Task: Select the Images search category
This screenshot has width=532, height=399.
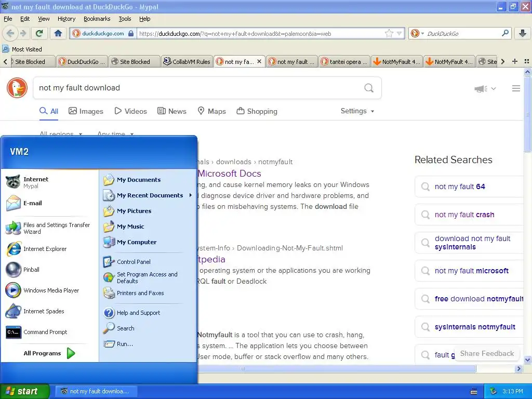Action: pyautogui.click(x=86, y=111)
